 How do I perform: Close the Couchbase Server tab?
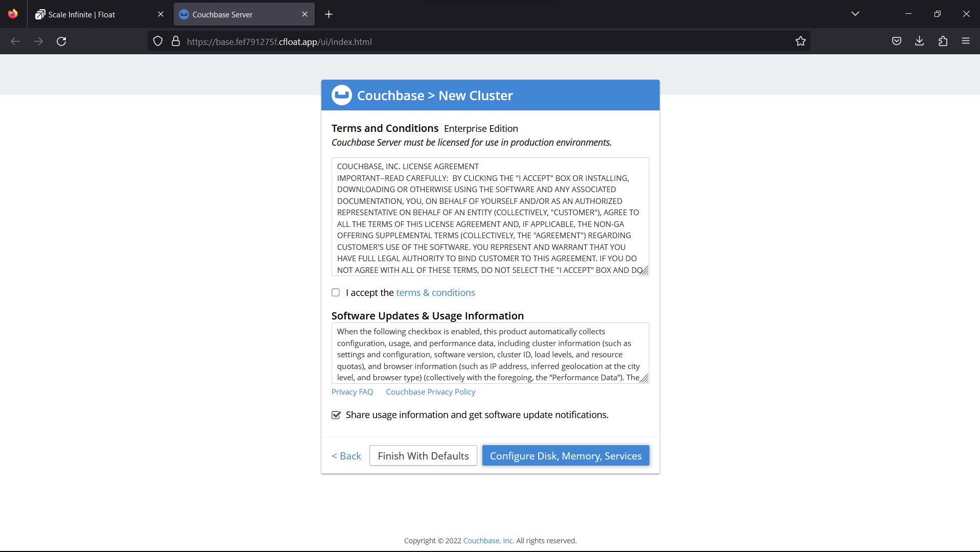tap(305, 14)
